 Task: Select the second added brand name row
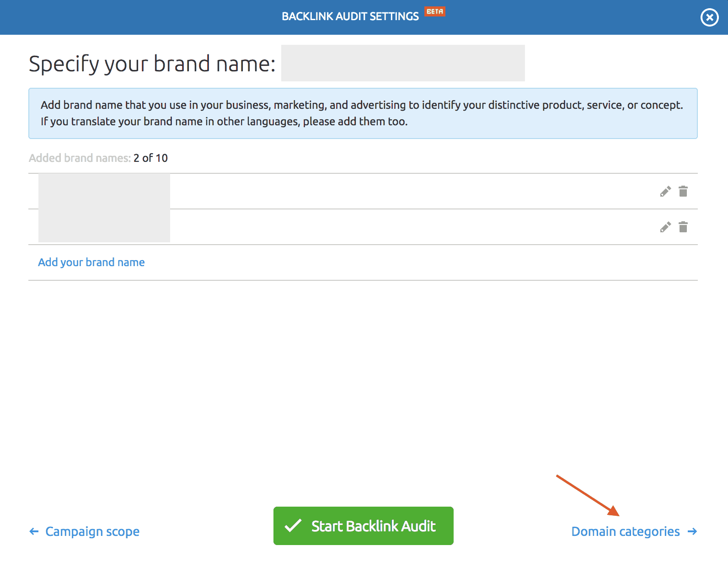click(x=104, y=227)
